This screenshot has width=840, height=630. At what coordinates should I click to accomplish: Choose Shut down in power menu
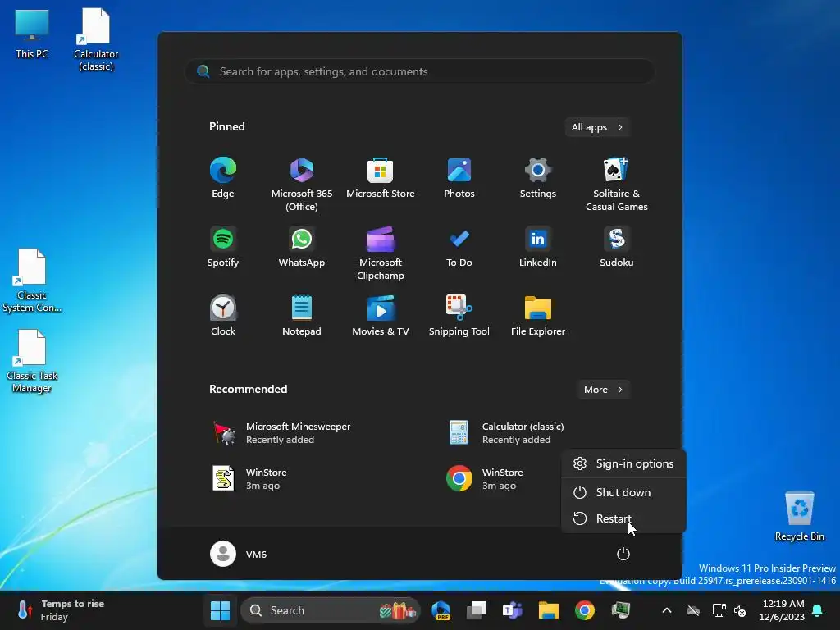pyautogui.click(x=623, y=492)
